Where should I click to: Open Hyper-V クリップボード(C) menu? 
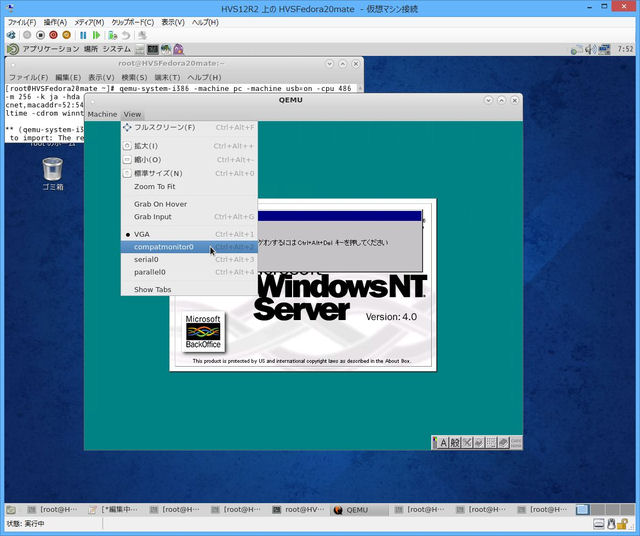coord(133,22)
